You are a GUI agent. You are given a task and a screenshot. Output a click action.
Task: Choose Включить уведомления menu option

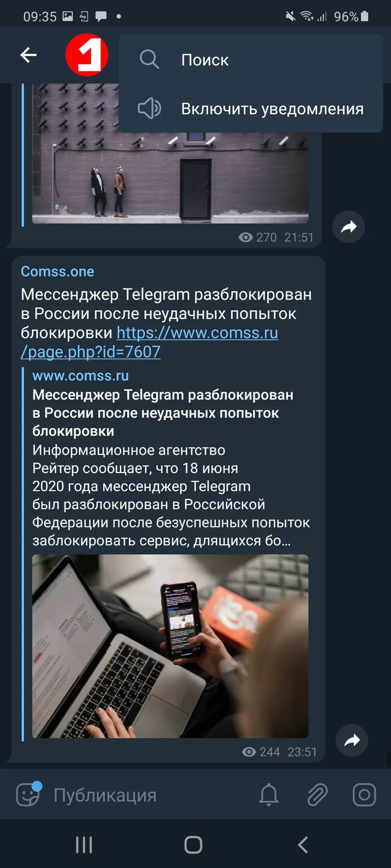pos(251,109)
